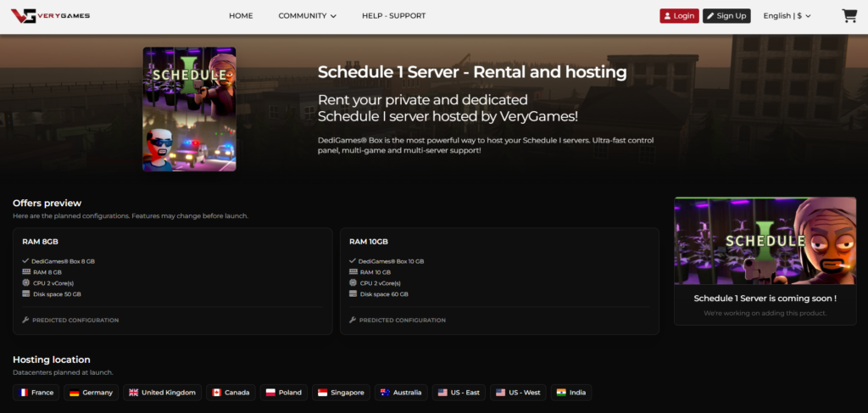
Task: Click 'Schedule 1 Server is coming soon !' text
Action: [x=765, y=299]
